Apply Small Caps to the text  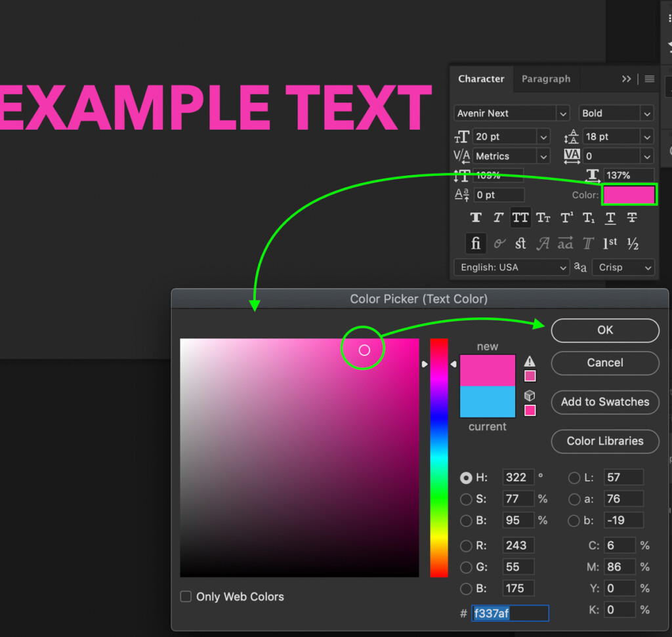coord(543,217)
